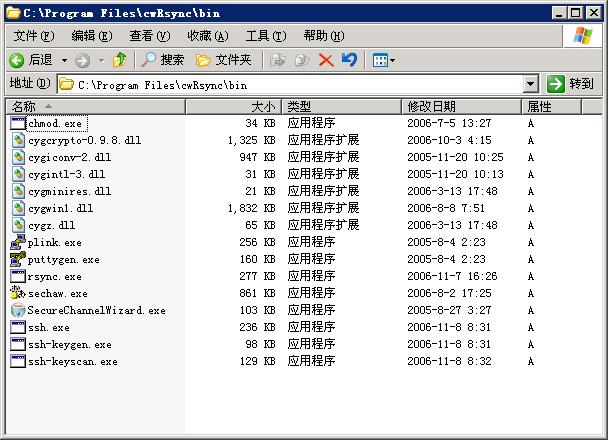608x440 pixels.
Task: Click the date 2006-11-7 16:26
Action: pyautogui.click(x=452, y=276)
